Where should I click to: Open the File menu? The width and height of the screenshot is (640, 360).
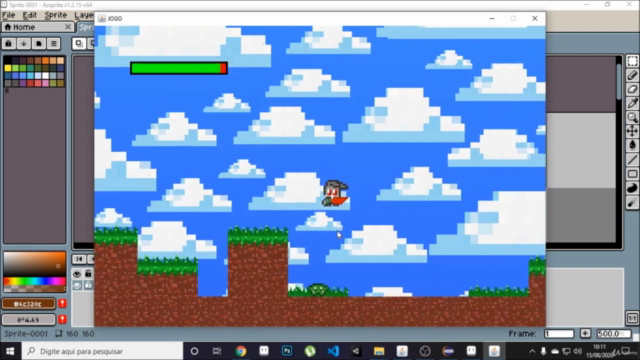tap(9, 15)
